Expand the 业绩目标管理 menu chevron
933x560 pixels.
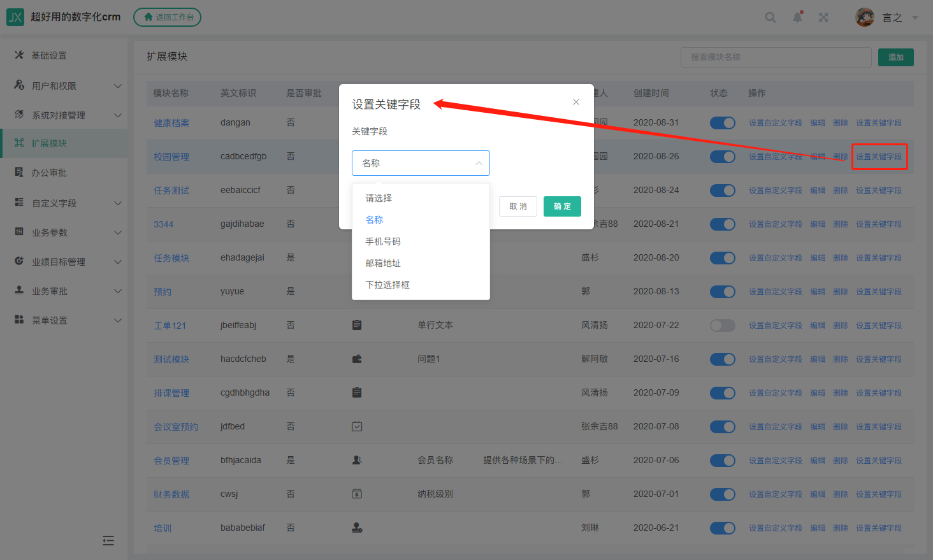[x=118, y=262]
